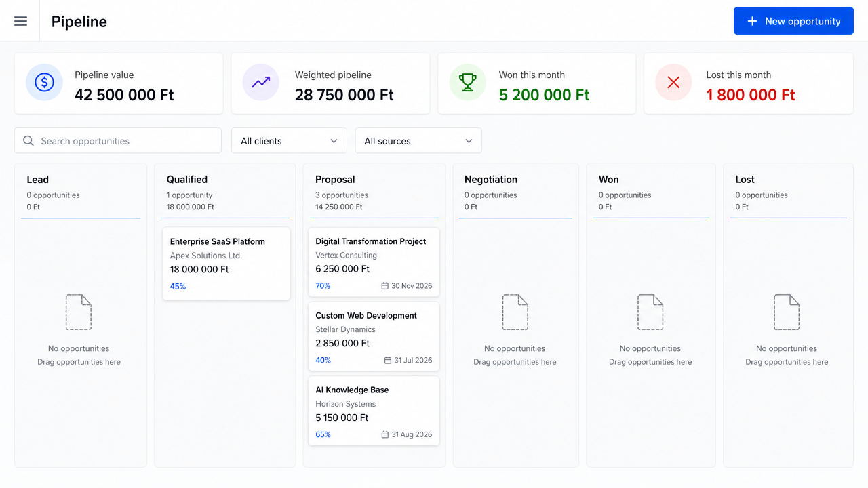Click the 45% probability on Enterprise SaaS
The height and width of the screenshot is (488, 868).
(x=178, y=287)
